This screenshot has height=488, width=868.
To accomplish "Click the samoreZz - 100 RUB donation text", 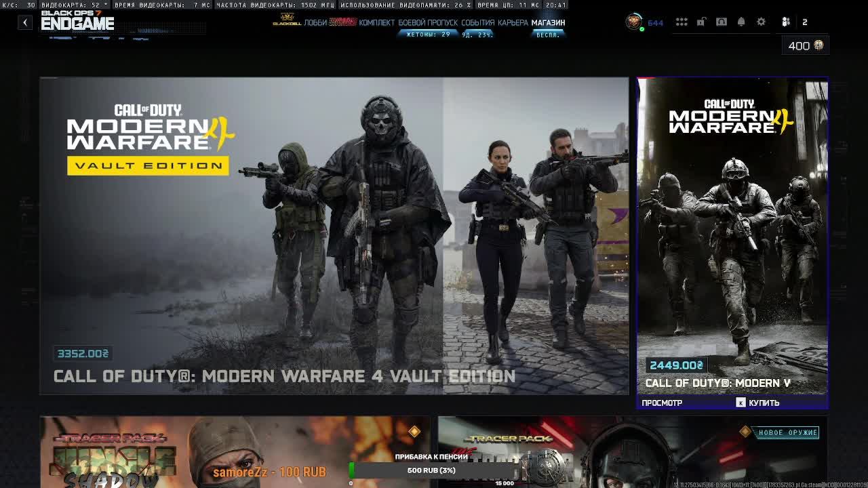I will (x=269, y=472).
